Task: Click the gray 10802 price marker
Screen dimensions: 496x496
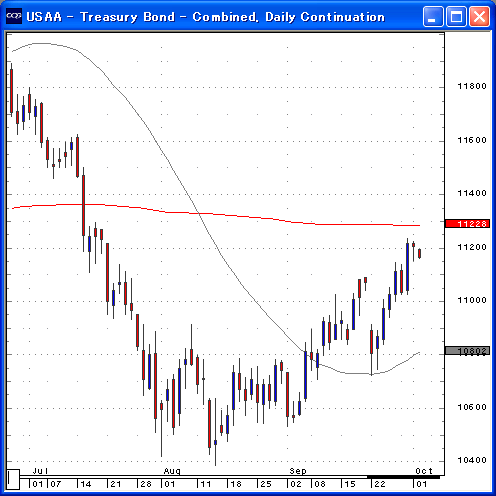Action: 467,351
